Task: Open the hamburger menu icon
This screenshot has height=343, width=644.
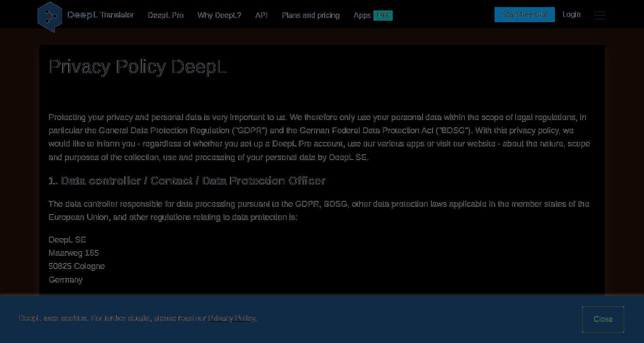Action: 600,15
